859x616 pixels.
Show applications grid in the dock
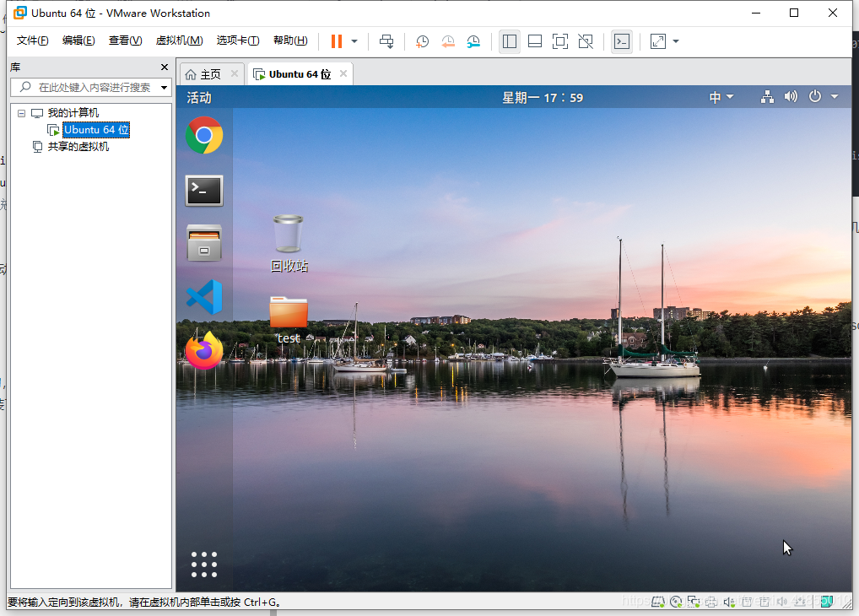204,565
